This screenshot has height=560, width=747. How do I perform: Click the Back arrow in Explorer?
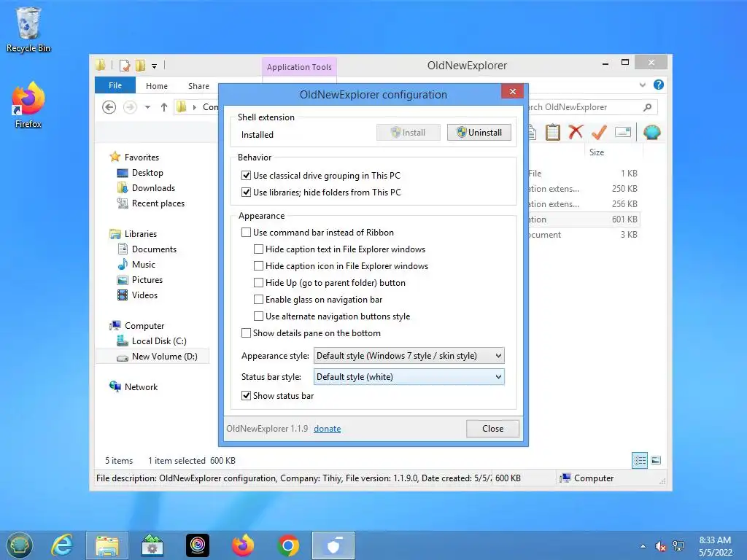coord(109,107)
